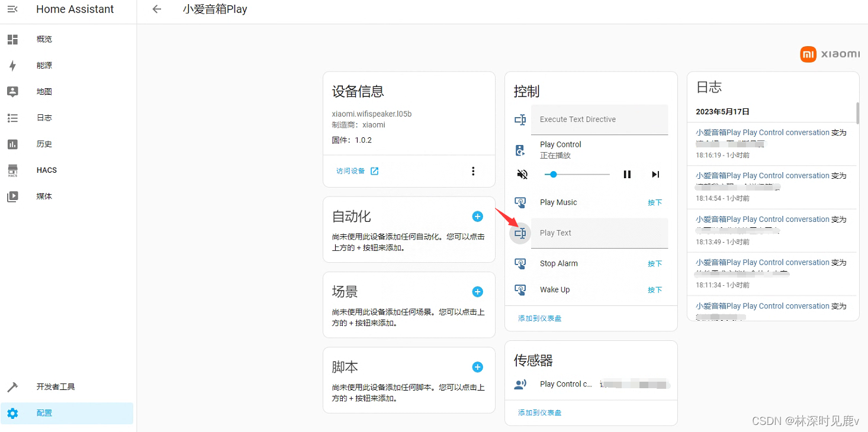Open the 访问设备 link
The width and height of the screenshot is (868, 432).
pyautogui.click(x=351, y=171)
